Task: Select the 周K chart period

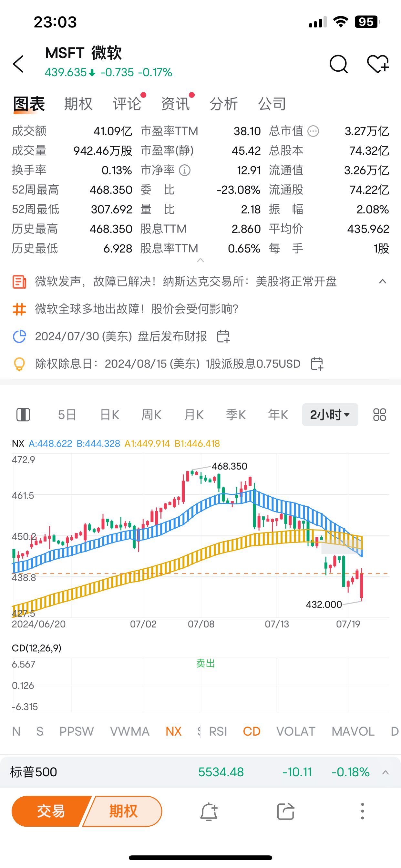Action: click(x=151, y=415)
